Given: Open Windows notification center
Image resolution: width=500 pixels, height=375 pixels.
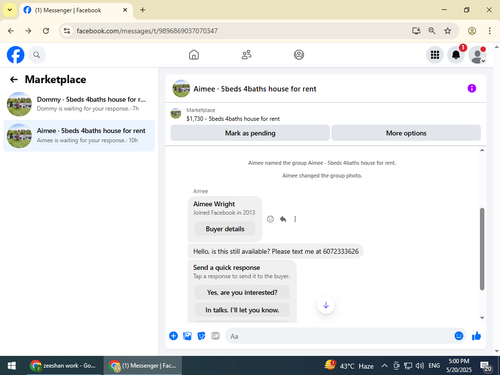Looking at the screenshot, I should (486, 366).
